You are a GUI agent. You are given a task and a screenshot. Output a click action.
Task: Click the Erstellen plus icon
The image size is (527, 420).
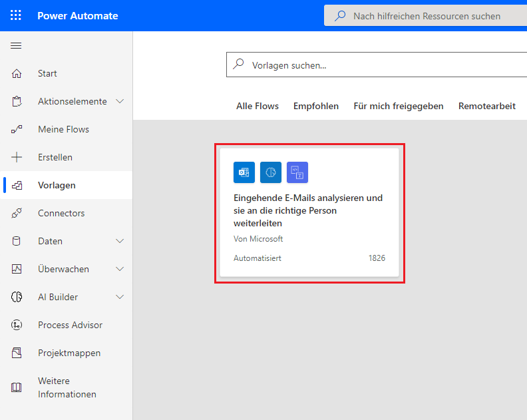[17, 157]
